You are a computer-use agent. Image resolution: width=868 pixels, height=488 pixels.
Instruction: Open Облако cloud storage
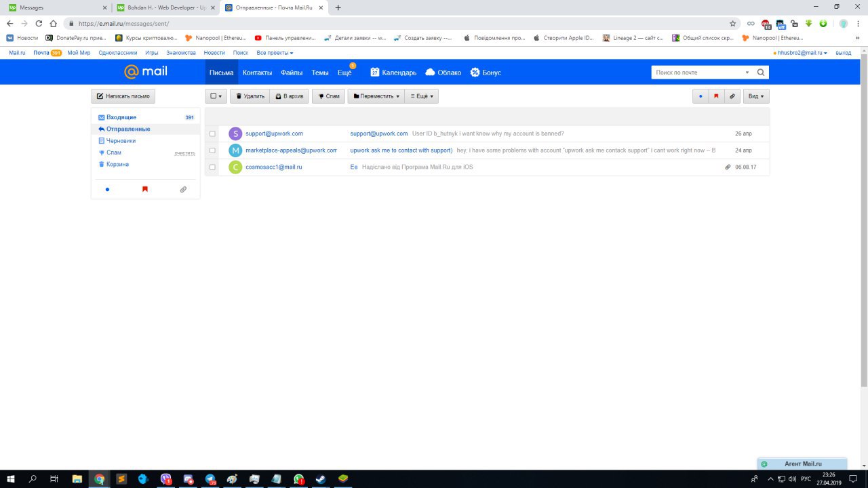(443, 73)
